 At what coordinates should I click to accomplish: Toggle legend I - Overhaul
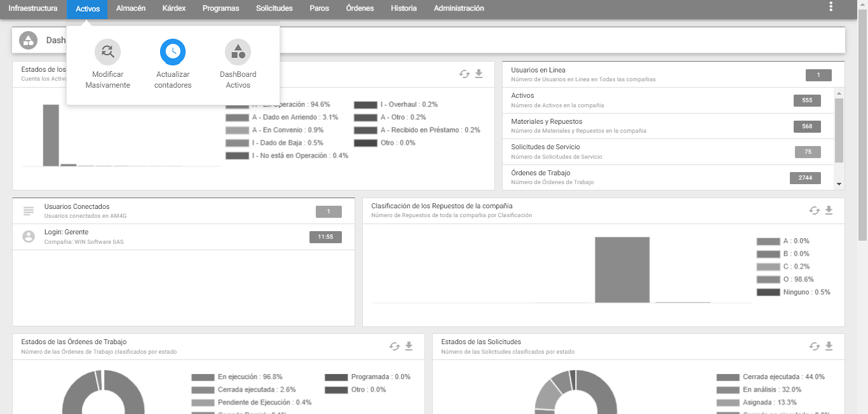pyautogui.click(x=396, y=105)
